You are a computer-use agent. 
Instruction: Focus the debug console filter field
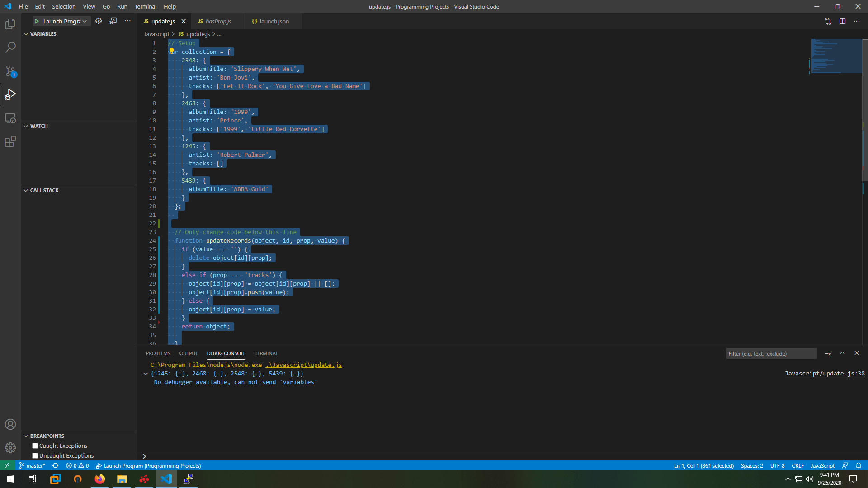771,353
